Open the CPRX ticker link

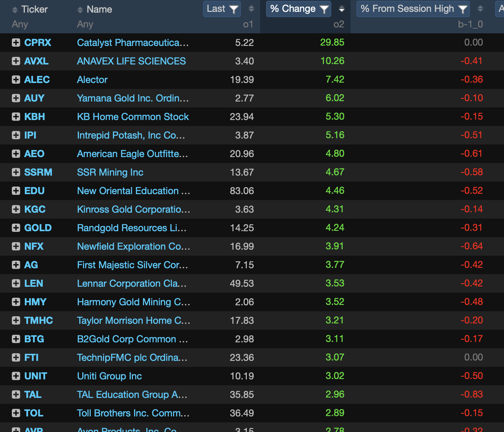point(38,43)
